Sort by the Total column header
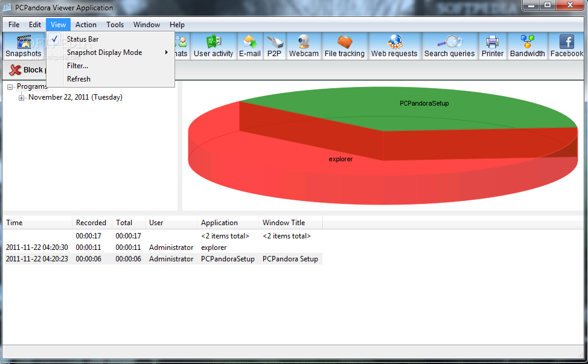Viewport: 588px width, 364px height. (x=128, y=223)
